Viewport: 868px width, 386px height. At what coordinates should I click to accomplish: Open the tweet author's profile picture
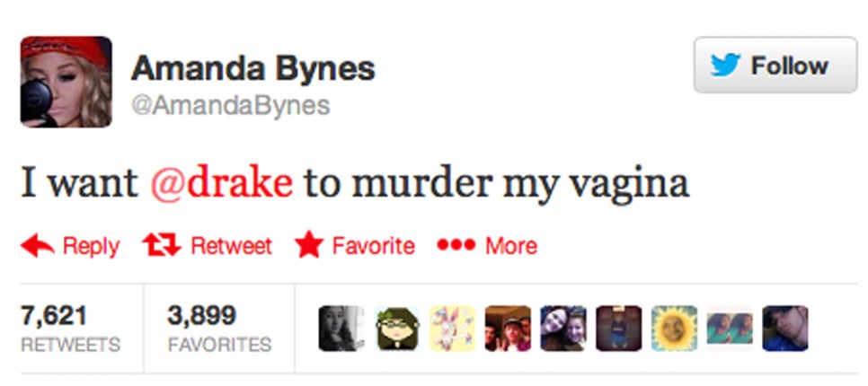coord(66,82)
